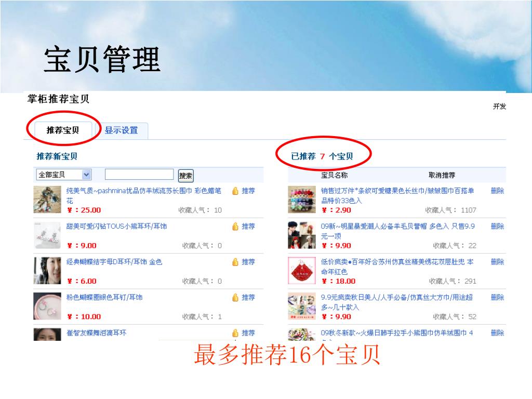Open the 甜美可爱闪钻TOUS小熊耳环 title link

coord(116,227)
